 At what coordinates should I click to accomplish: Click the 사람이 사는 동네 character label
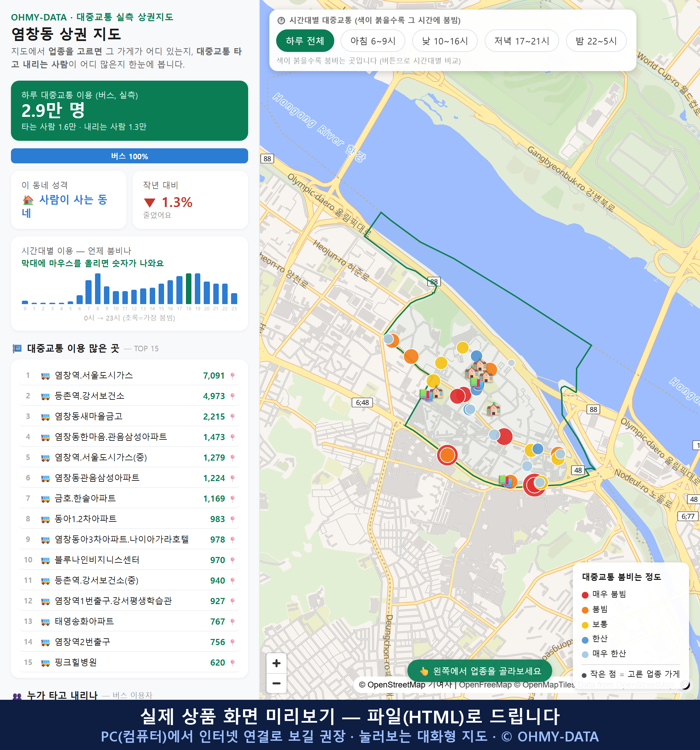click(x=65, y=206)
